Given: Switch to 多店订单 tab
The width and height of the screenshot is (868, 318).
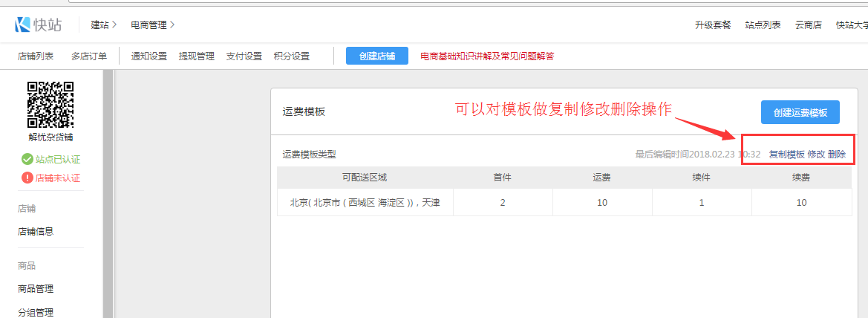Looking at the screenshot, I should [89, 56].
